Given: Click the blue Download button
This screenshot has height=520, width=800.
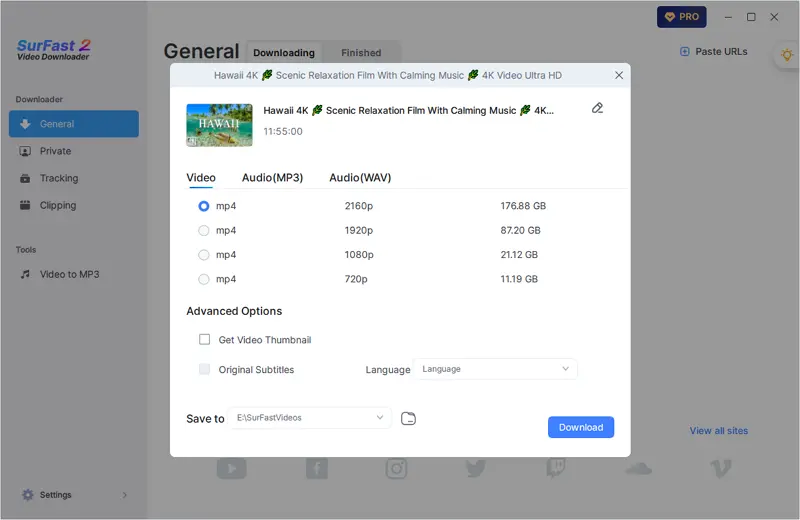Looking at the screenshot, I should tap(581, 427).
